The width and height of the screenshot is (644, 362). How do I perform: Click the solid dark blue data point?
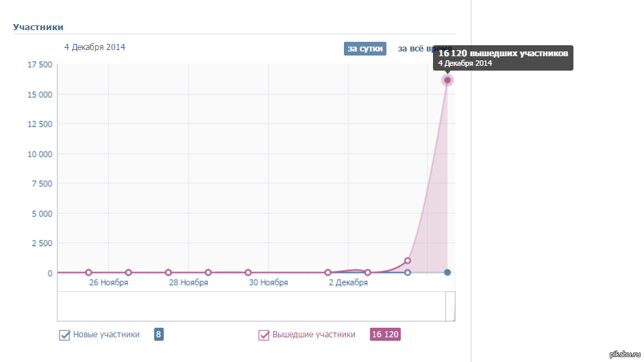(x=447, y=273)
